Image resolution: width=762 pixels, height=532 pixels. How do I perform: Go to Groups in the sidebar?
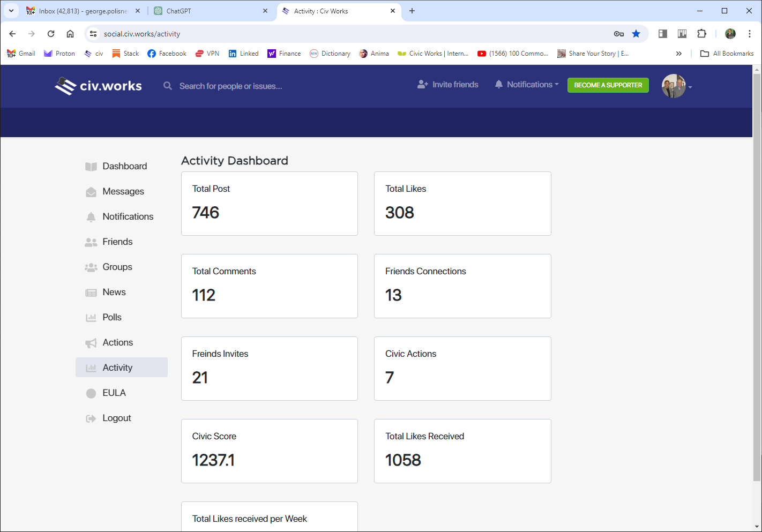point(117,267)
